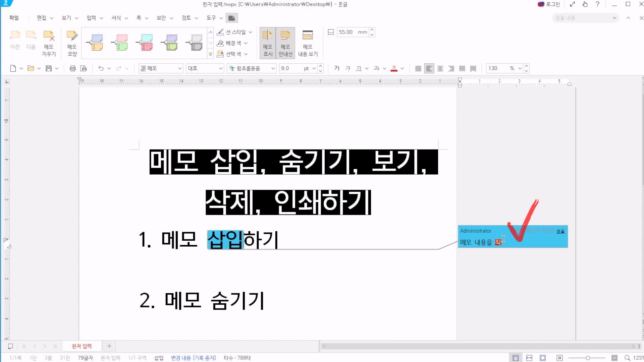644x362 pixels.
Task: Click the save document icon
Action: coord(49,68)
